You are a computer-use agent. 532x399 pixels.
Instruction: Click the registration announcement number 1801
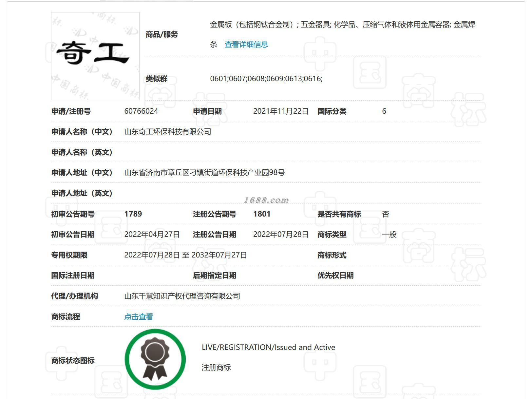[262, 214]
